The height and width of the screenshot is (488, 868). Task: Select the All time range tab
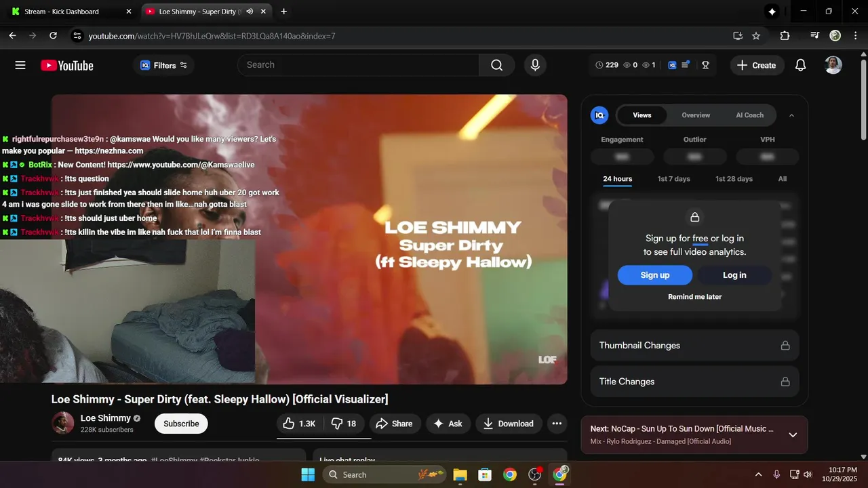[783, 179]
